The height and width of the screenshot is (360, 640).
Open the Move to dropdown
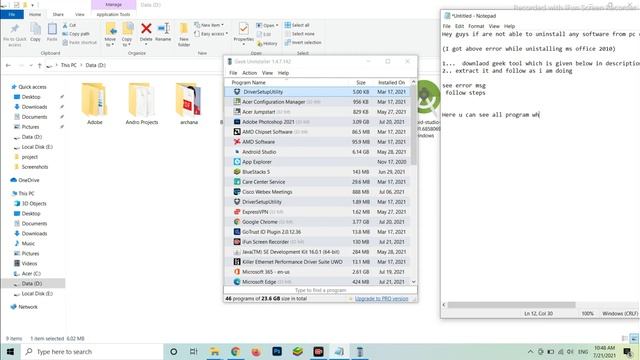[110, 42]
